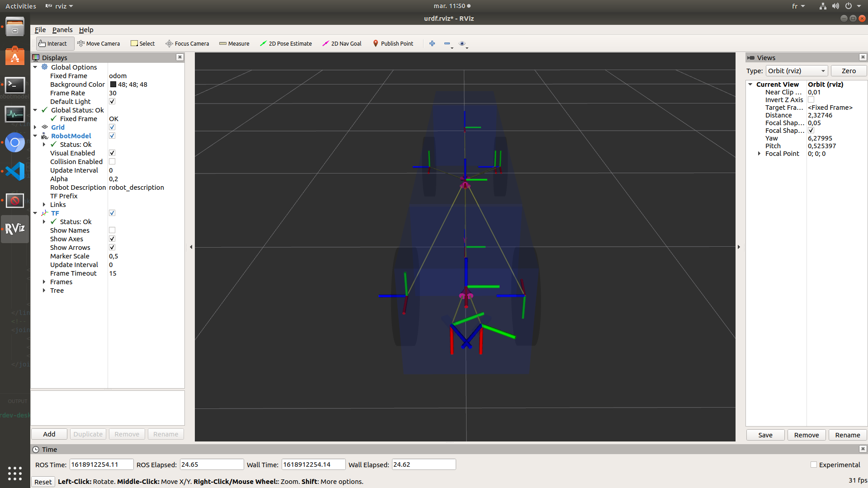Screen dimensions: 868x488
Task: Activate the 2D Nav Goal tool
Action: 342,43
